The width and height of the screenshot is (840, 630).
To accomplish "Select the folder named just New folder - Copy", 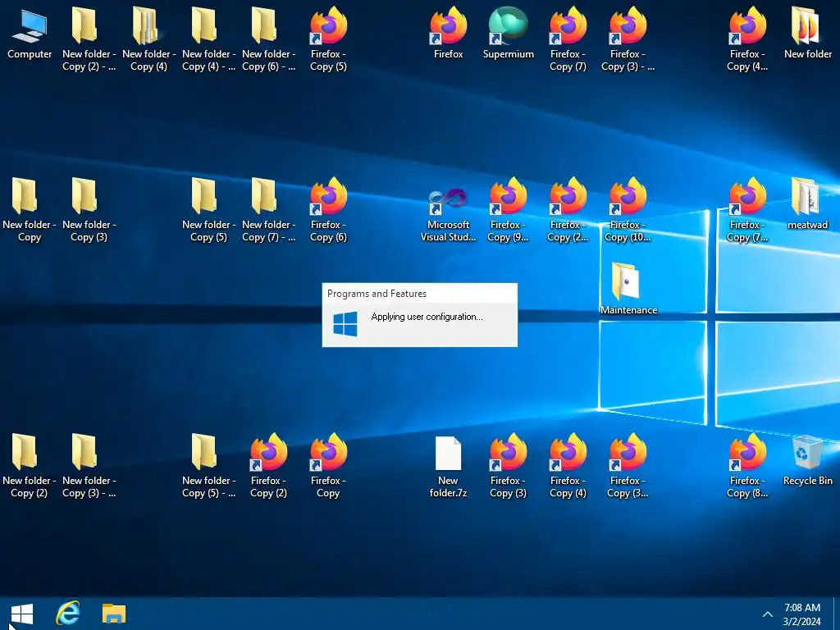I will point(29,211).
